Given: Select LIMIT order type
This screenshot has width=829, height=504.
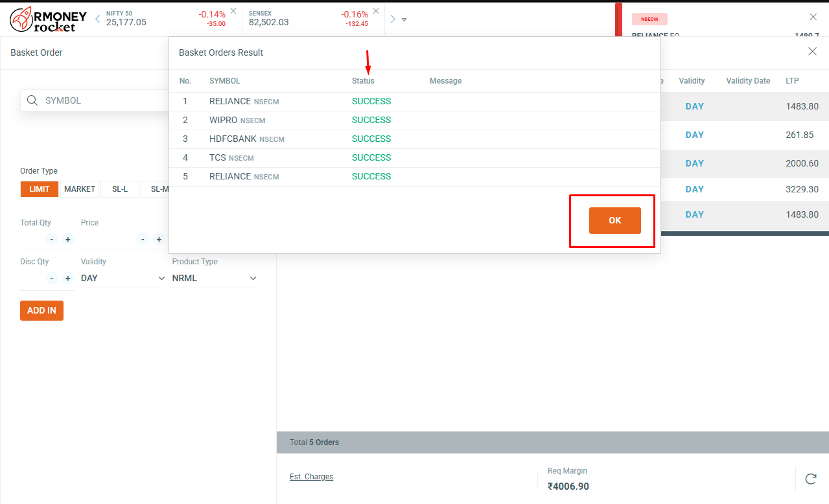Looking at the screenshot, I should pos(40,189).
